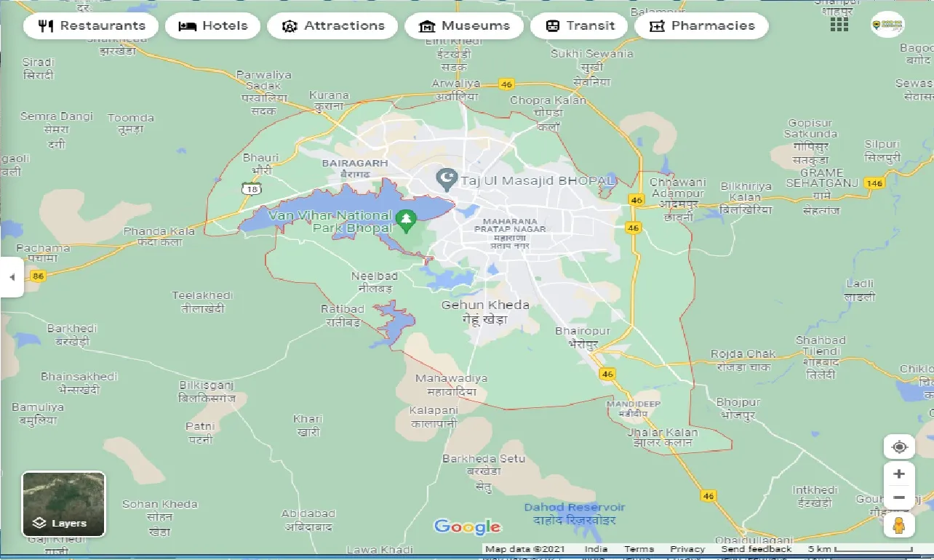Click highway 46 shield near Bhairopur
The width and height of the screenshot is (934, 560).
coord(608,374)
